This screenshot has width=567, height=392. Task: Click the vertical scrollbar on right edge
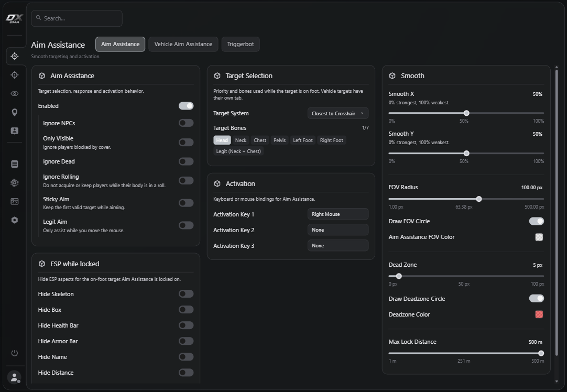pyautogui.click(x=557, y=212)
